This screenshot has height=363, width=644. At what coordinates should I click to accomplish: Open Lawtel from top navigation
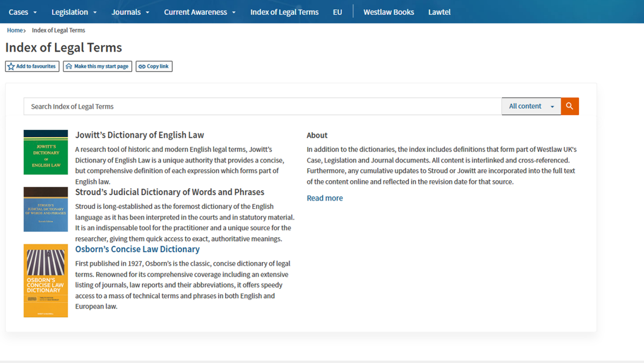439,12
